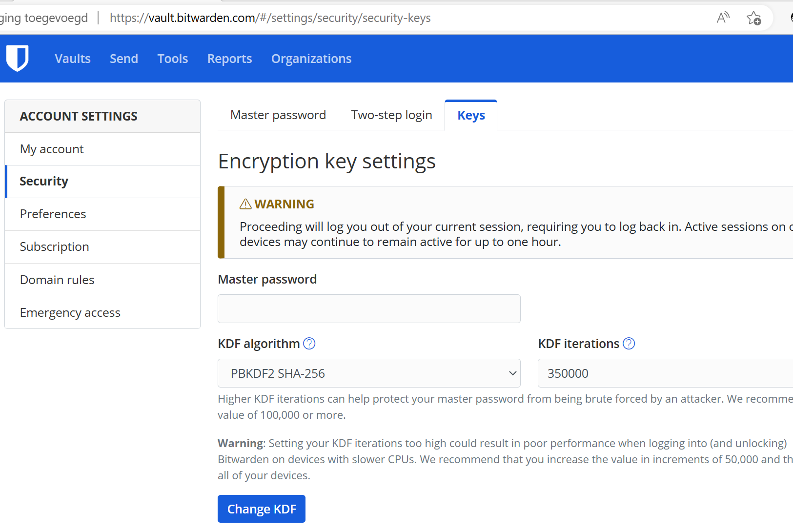Click the KDF algorithm help icon
Image resolution: width=793 pixels, height=532 pixels.
point(309,344)
